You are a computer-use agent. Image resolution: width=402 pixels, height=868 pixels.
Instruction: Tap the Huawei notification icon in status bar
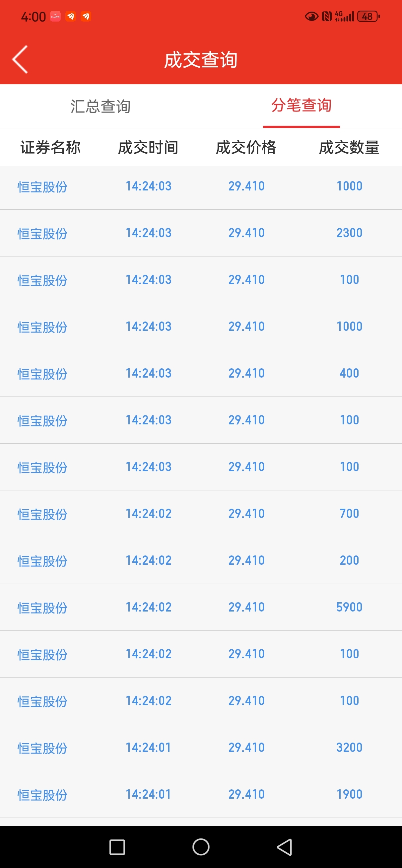pos(55,16)
